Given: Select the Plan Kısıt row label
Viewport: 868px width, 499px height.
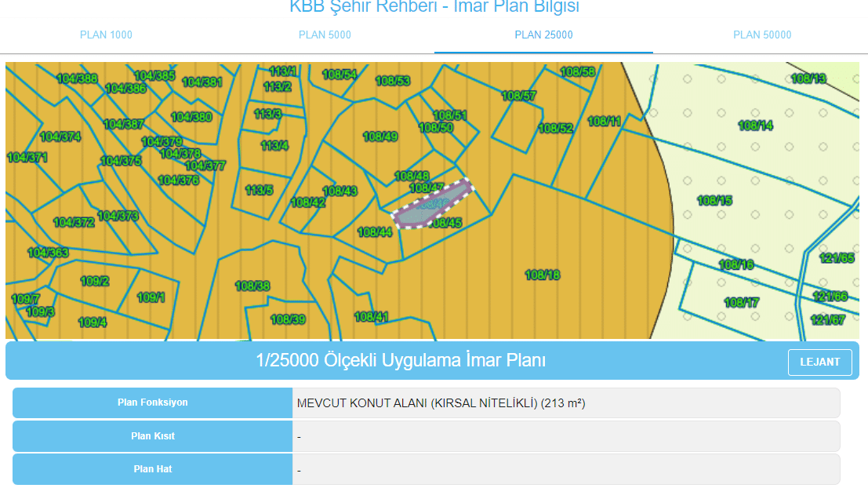Looking at the screenshot, I should [x=152, y=436].
